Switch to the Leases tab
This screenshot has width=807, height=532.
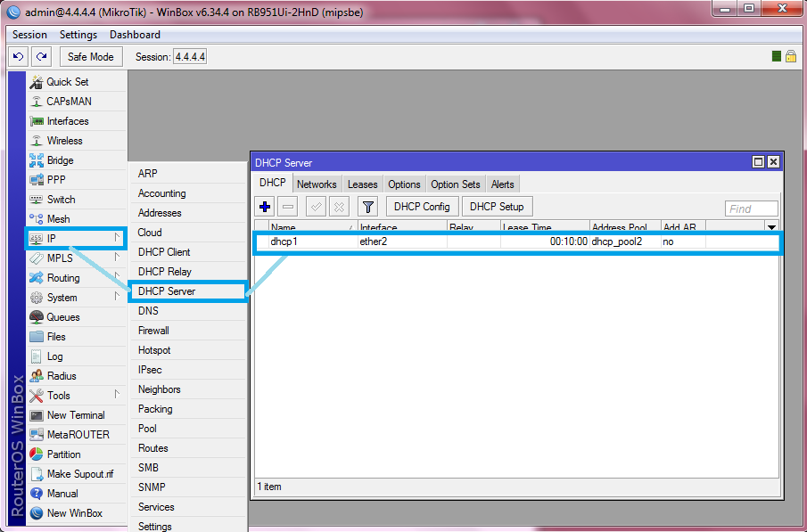tap(362, 184)
